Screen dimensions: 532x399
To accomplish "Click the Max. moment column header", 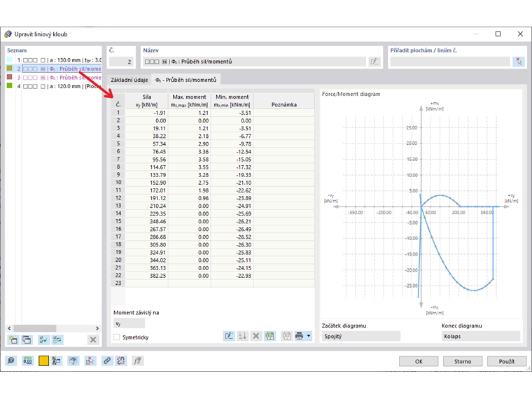I will click(189, 101).
